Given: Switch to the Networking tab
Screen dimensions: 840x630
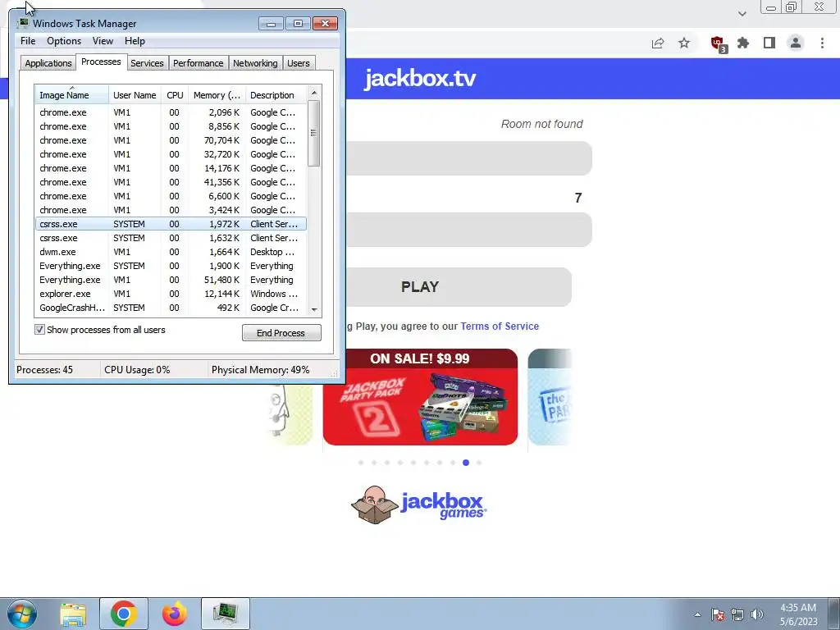Looking at the screenshot, I should click(255, 63).
